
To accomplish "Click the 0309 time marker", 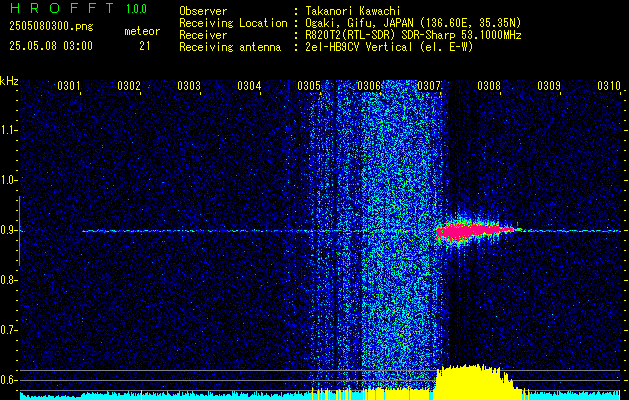I will pos(549,86).
